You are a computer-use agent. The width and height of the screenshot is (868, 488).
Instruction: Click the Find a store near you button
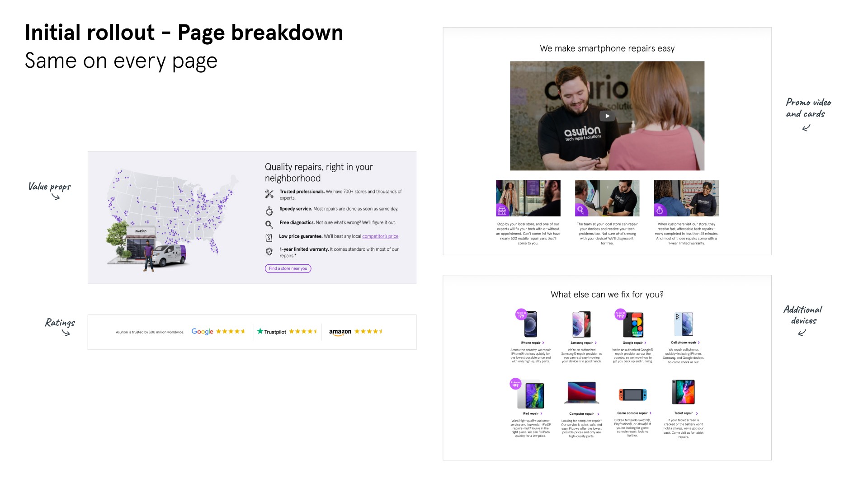pyautogui.click(x=288, y=268)
